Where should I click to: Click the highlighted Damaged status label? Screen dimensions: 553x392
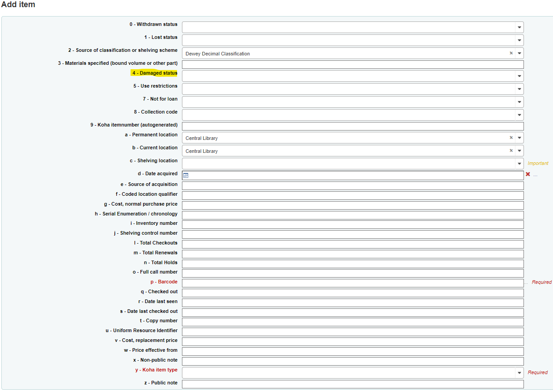pos(154,73)
